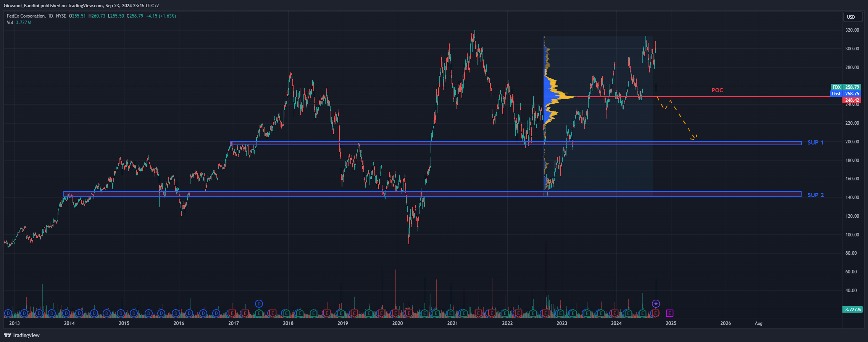Click the 2016 time axis label
Viewport: 868px width, 342px height.
click(x=179, y=323)
